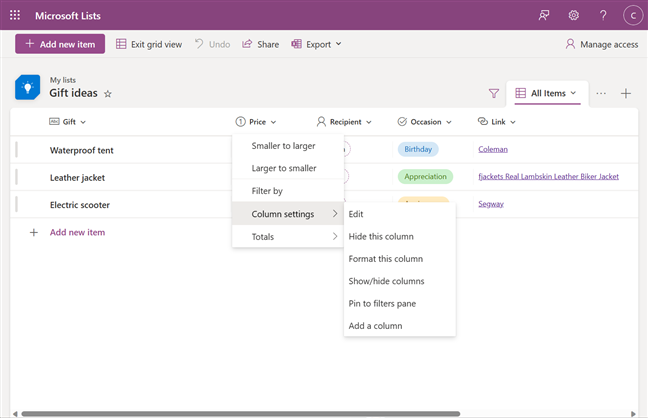Click the Add new item link below rows
This screenshot has width=648, height=418.
(77, 232)
